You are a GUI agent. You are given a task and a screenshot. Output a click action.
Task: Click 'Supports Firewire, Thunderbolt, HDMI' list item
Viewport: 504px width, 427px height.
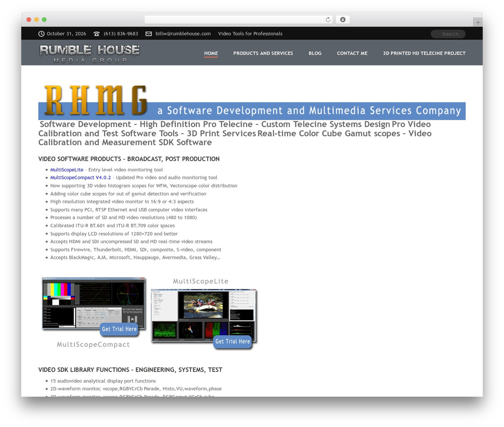[x=135, y=250]
